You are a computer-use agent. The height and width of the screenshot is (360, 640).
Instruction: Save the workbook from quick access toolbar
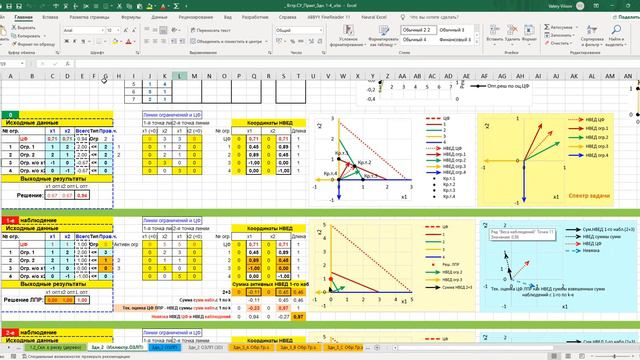[9, 6]
